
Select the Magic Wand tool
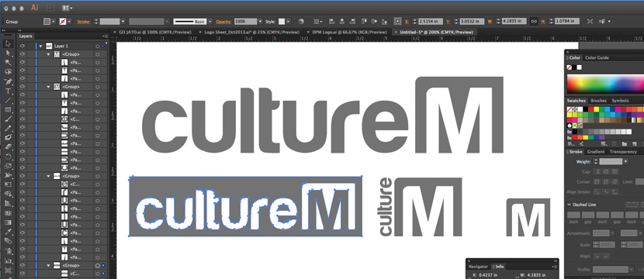click(9, 62)
